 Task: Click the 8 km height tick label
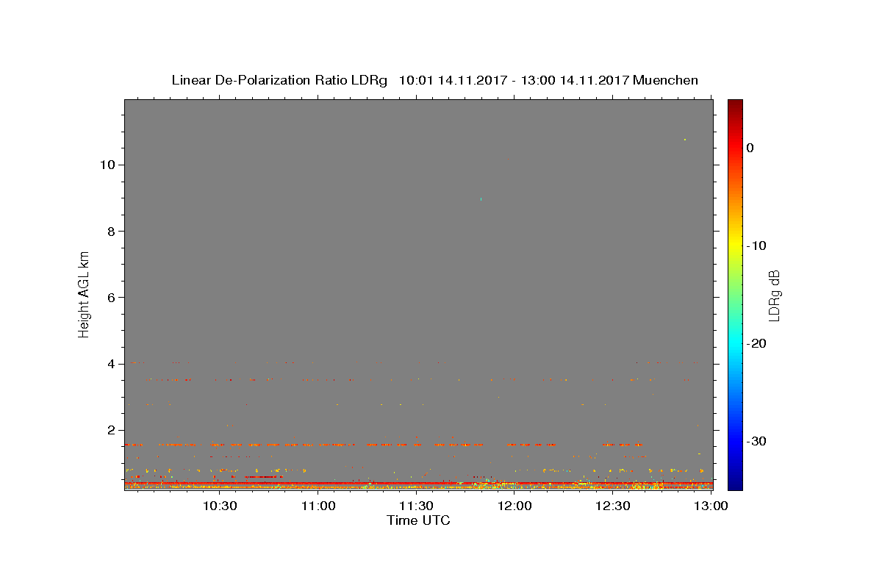pos(112,231)
